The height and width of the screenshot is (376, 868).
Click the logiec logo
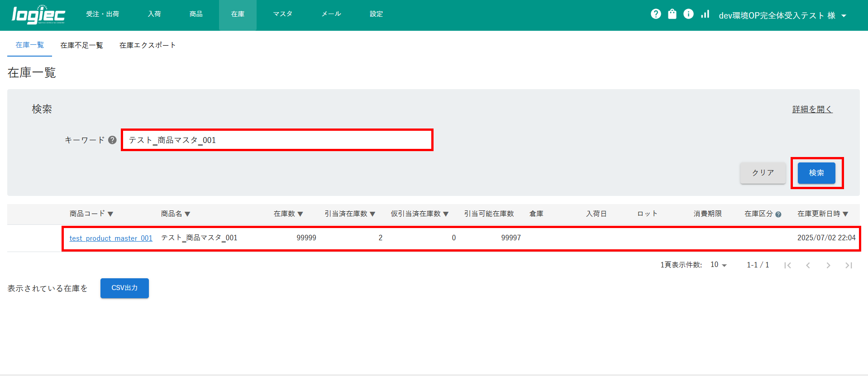[38, 15]
